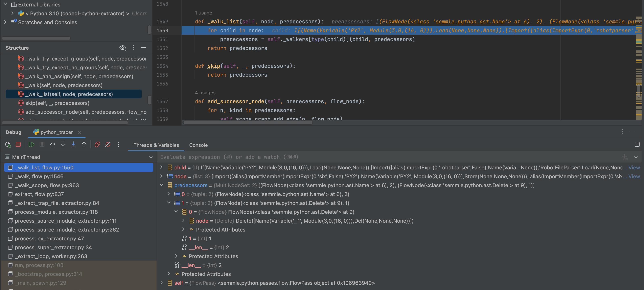Step over the current line

[52, 145]
